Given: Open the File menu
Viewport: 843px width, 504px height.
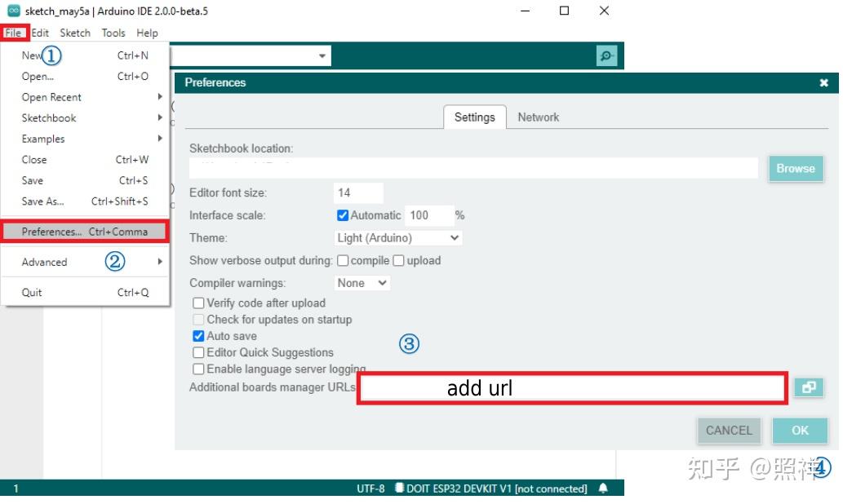Looking at the screenshot, I should pyautogui.click(x=13, y=33).
